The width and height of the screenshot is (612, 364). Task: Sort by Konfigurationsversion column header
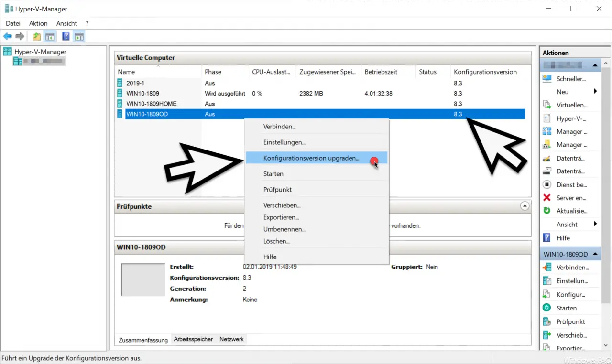(488, 72)
